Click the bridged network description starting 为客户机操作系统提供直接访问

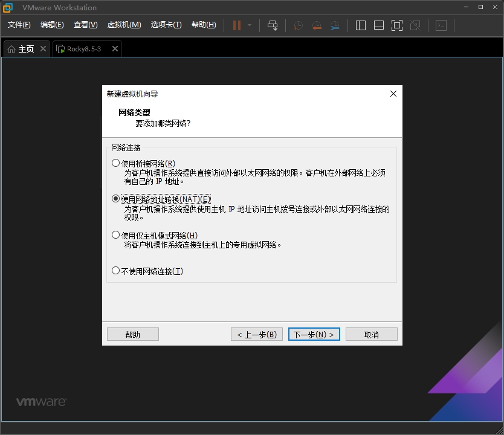tap(255, 177)
